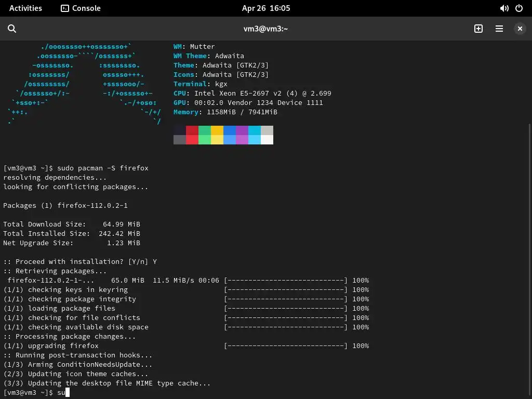Screen dimensions: 532x399
Task: Click 'resolving dependencies...' line
Action: pos(55,178)
